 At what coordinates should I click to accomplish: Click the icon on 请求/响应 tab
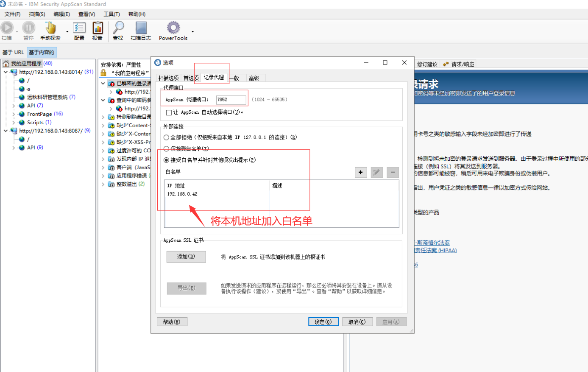pos(446,64)
